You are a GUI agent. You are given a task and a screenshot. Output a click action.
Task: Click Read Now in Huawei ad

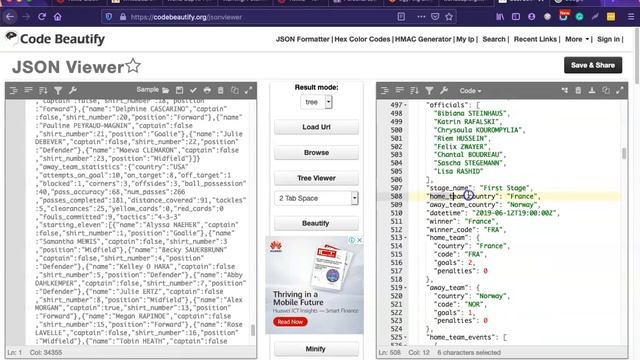[x=290, y=322]
